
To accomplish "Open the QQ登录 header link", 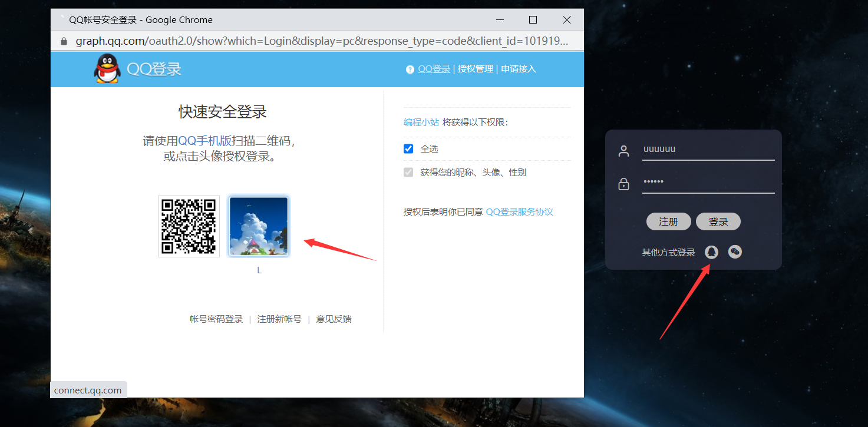I will pyautogui.click(x=434, y=69).
